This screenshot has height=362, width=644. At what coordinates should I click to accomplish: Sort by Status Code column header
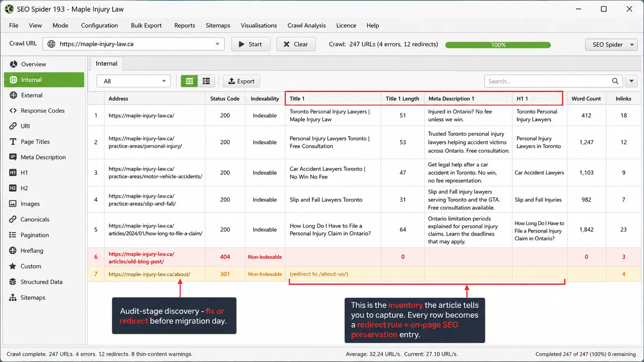pos(225,98)
